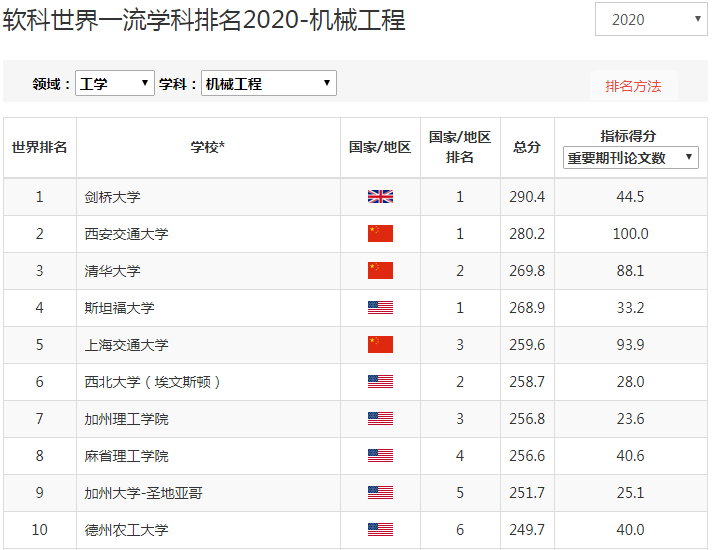Click the 国家/地区排名 column header
Image resolution: width=712 pixels, height=550 pixels.
pyautogui.click(x=460, y=147)
